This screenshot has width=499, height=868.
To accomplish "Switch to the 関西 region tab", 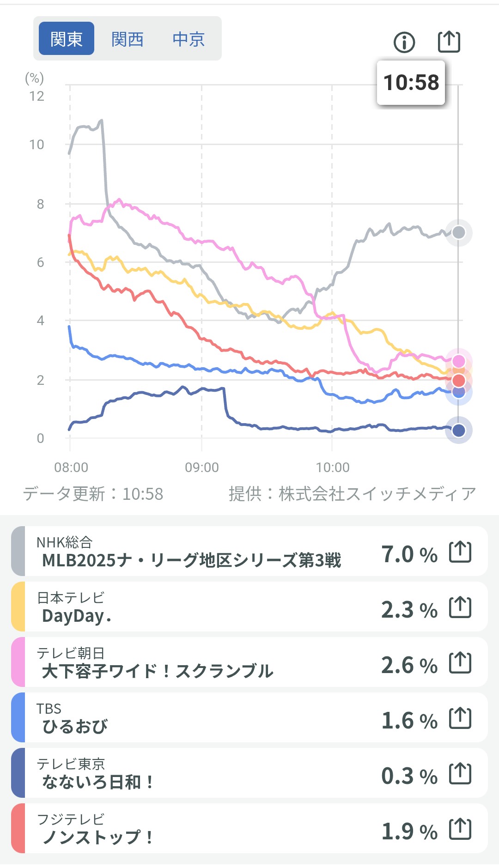I will coord(128,39).
